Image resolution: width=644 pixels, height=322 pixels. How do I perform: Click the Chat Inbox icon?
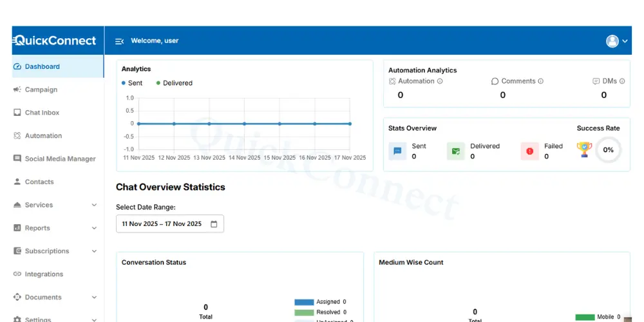(17, 113)
